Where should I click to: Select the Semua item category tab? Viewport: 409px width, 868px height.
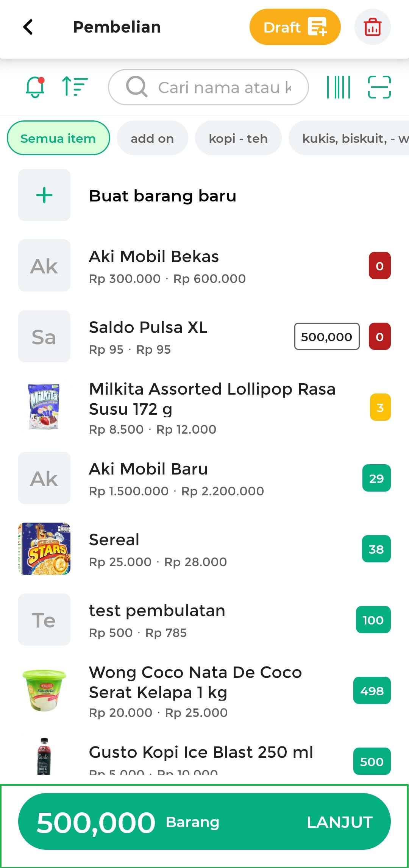pos(58,138)
